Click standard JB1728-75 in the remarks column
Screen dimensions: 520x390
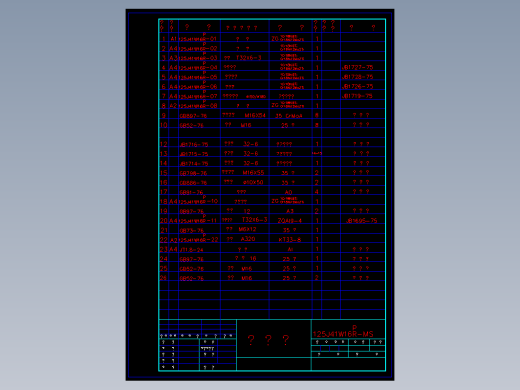357,77
